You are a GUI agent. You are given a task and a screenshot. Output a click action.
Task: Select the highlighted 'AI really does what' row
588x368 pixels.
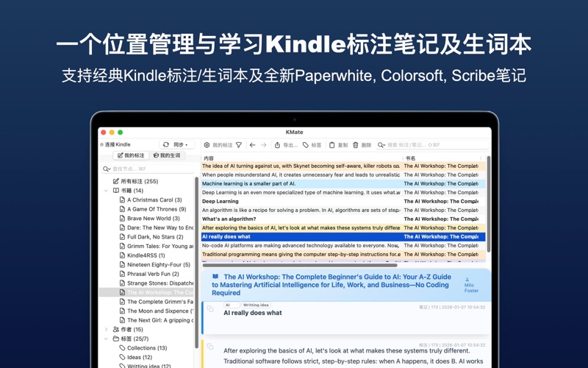coord(343,236)
